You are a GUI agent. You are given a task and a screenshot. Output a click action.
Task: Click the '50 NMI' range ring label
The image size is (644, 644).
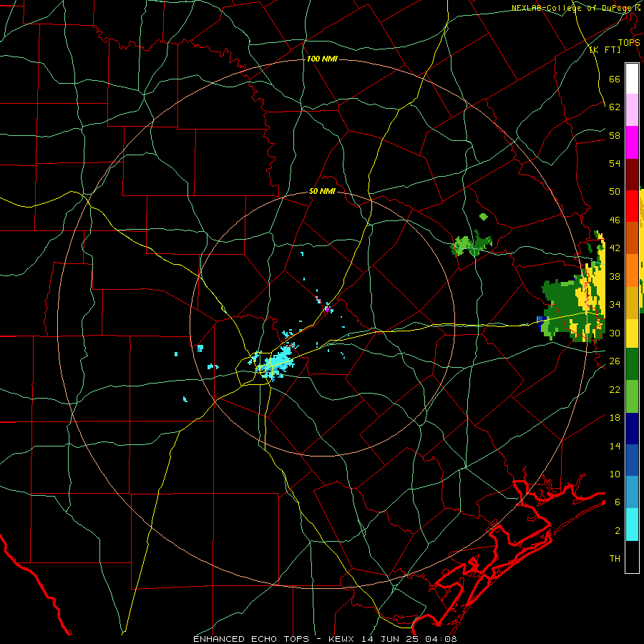[x=323, y=191]
